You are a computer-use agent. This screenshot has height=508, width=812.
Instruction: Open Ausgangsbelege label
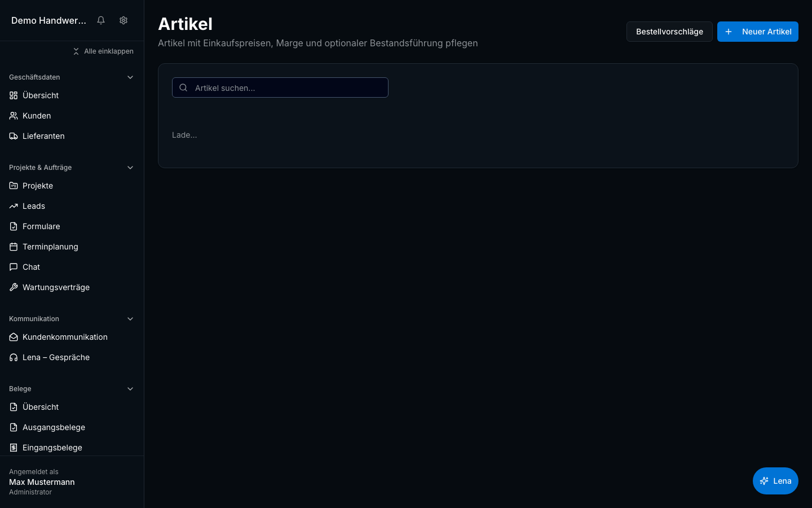54,427
